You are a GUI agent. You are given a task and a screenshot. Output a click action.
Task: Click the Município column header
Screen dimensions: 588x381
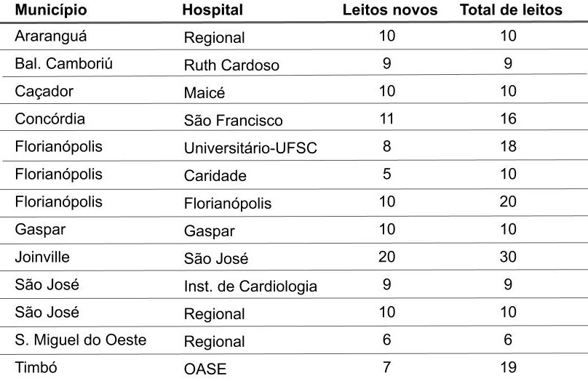51,10
